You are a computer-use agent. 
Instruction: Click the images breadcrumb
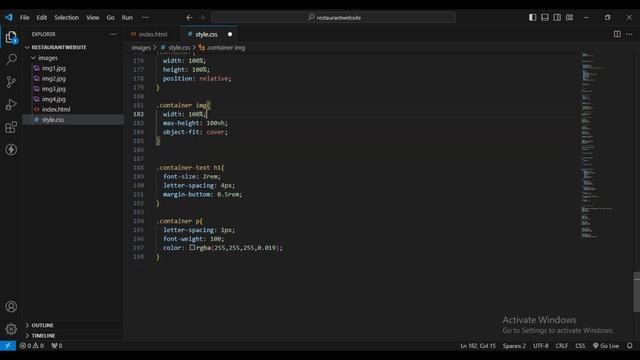point(141,48)
